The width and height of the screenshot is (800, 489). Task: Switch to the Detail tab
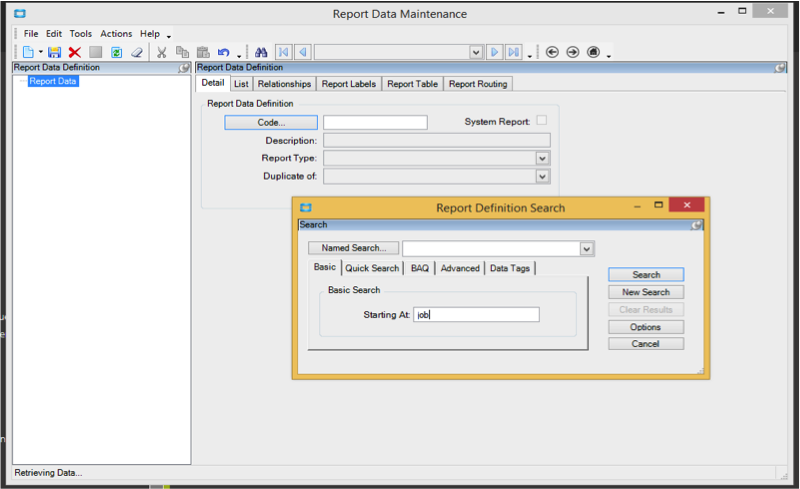coord(212,83)
